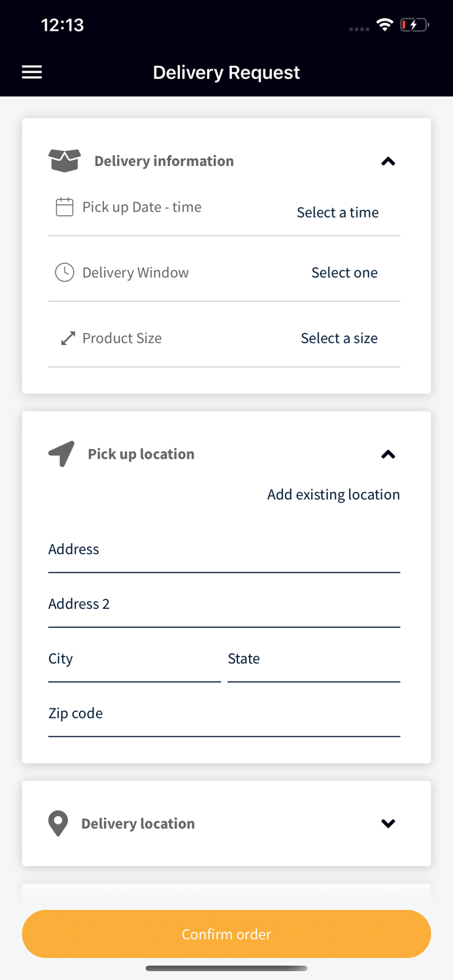453x980 pixels.
Task: Open the Delivery Window Select one dropdown
Action: click(x=344, y=272)
